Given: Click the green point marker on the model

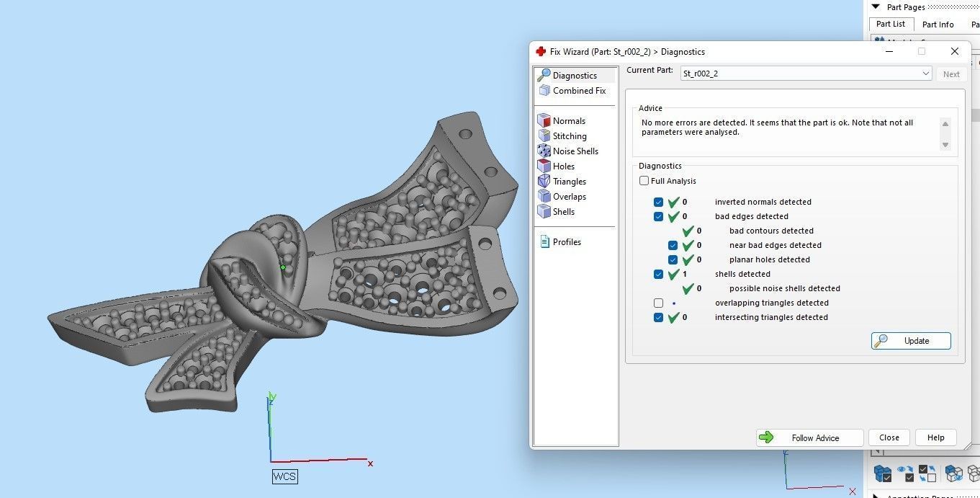Looking at the screenshot, I should [x=283, y=267].
